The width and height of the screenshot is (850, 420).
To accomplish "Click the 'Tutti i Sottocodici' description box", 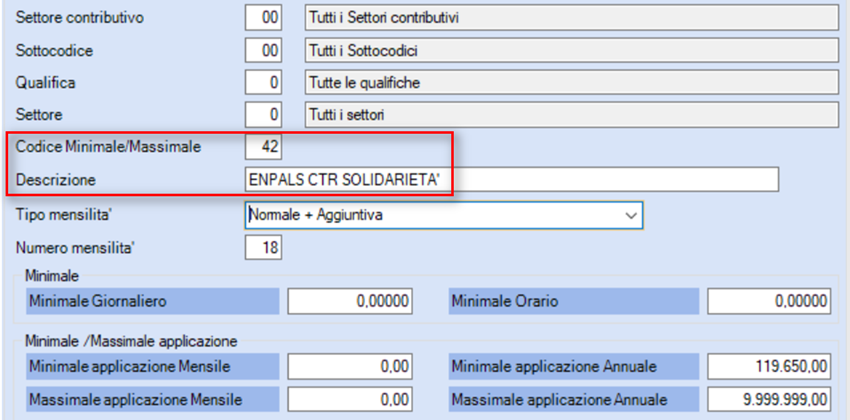I will [572, 50].
